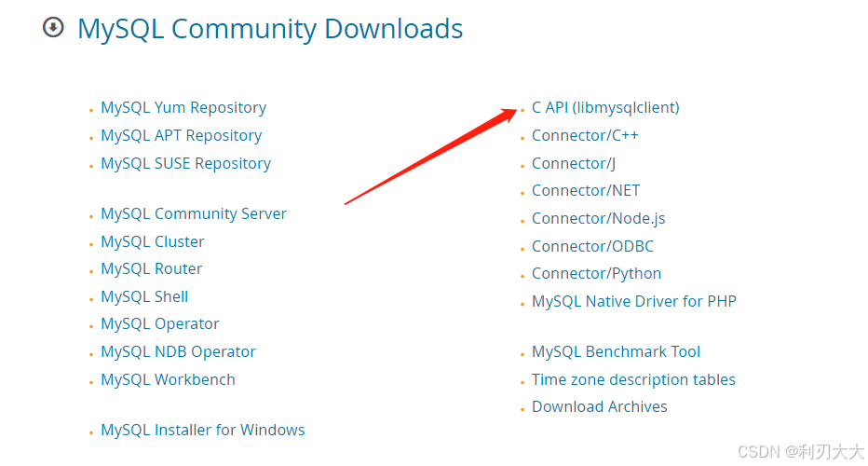The image size is (868, 466).
Task: Go to MySQL APT Repository
Action: pyautogui.click(x=181, y=136)
